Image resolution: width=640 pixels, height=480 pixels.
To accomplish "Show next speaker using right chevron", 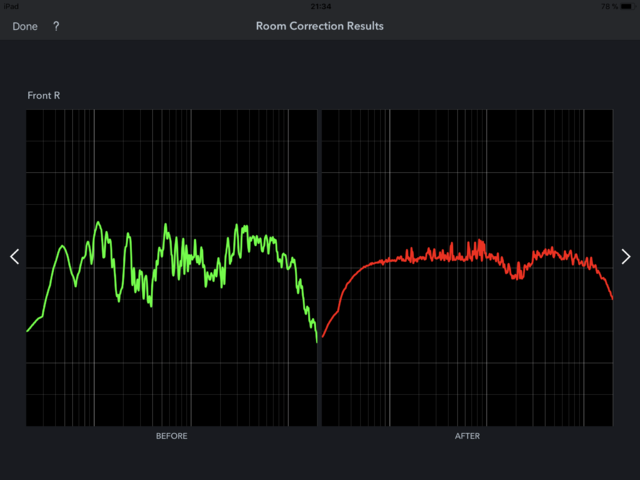I will tap(626, 257).
